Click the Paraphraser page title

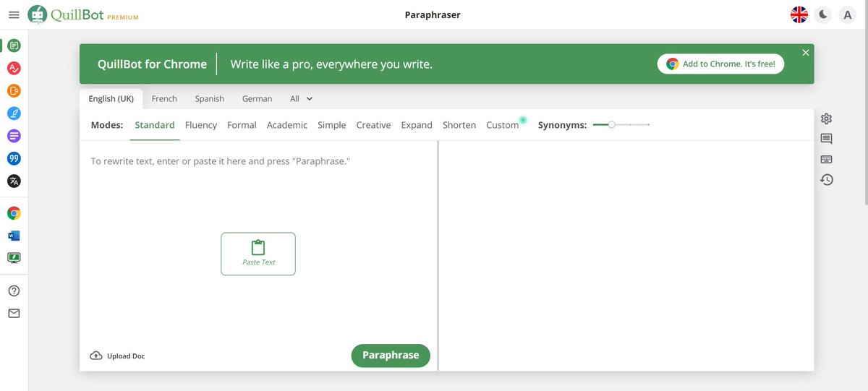[433, 14]
